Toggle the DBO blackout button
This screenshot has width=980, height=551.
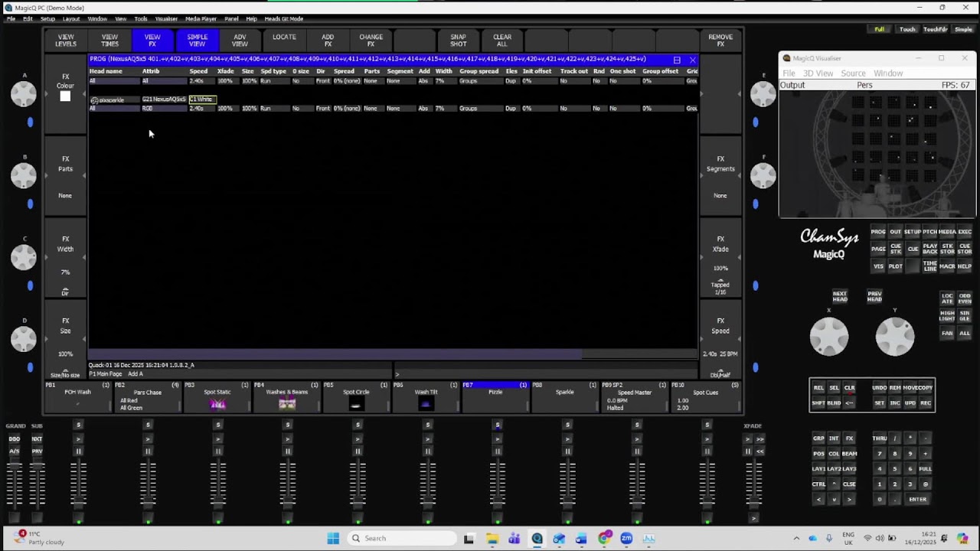coord(15,439)
